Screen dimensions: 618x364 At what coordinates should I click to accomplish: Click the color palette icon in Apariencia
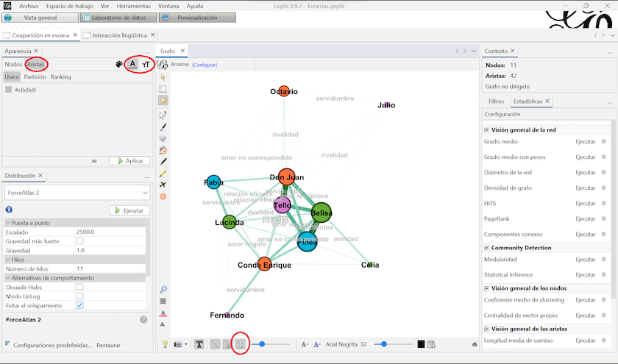point(120,65)
